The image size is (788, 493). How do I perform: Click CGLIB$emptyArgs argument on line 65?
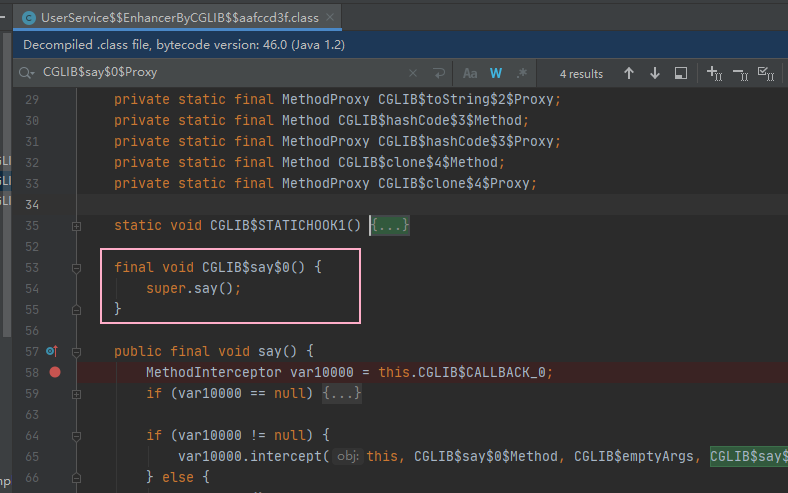point(633,456)
